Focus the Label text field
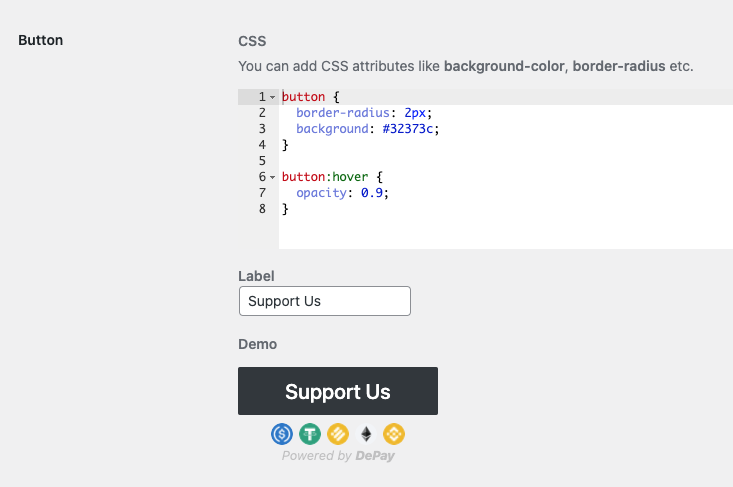The height and width of the screenshot is (487, 733). click(x=325, y=301)
